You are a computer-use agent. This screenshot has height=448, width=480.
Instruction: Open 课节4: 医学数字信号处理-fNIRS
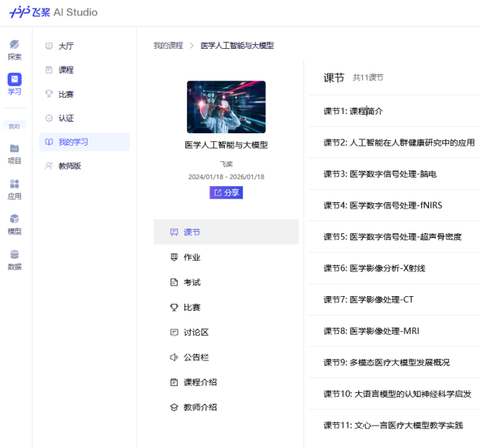[x=382, y=205]
